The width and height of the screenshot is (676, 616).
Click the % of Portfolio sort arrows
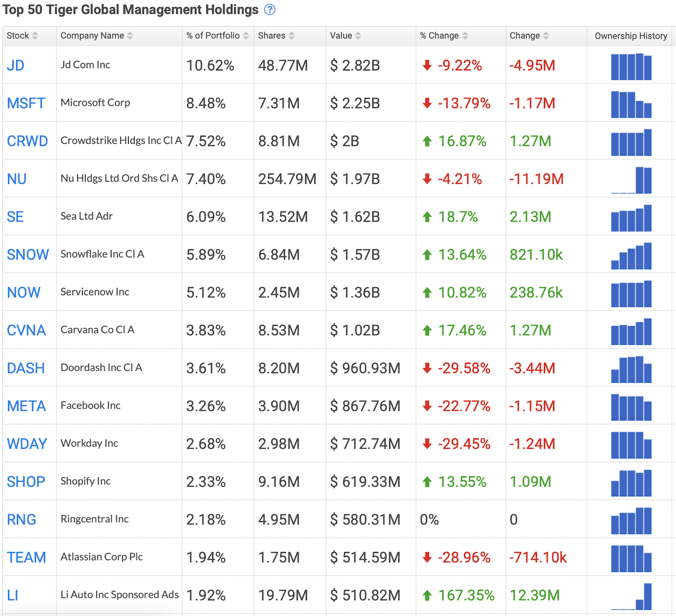(x=246, y=36)
